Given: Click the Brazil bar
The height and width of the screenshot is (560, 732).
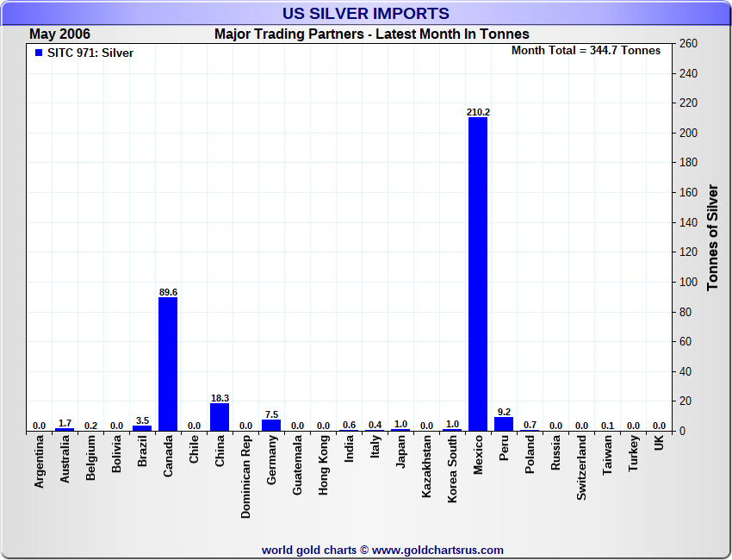Looking at the screenshot, I should point(142,428).
